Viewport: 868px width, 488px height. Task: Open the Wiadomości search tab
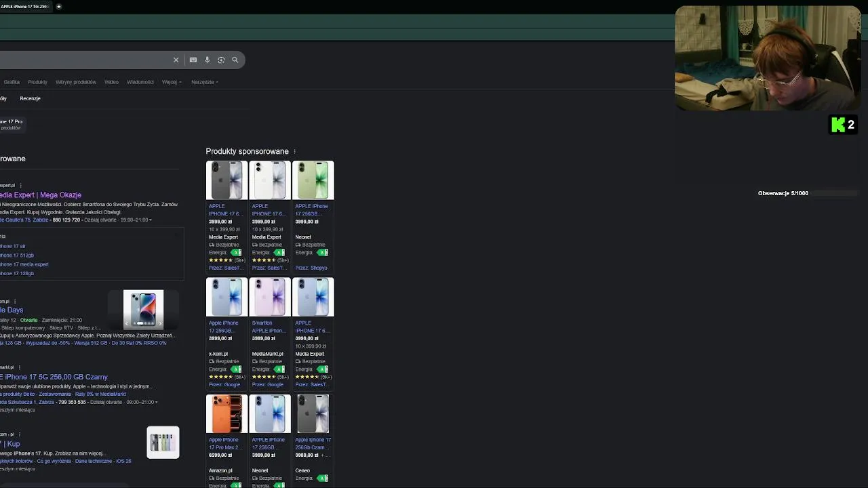tap(140, 82)
